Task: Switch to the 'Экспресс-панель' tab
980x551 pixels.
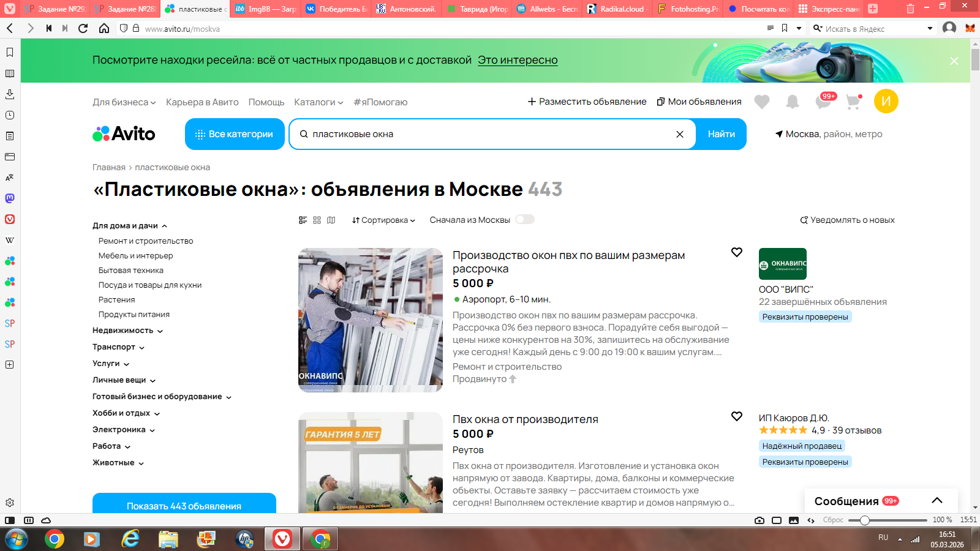Action: (828, 9)
